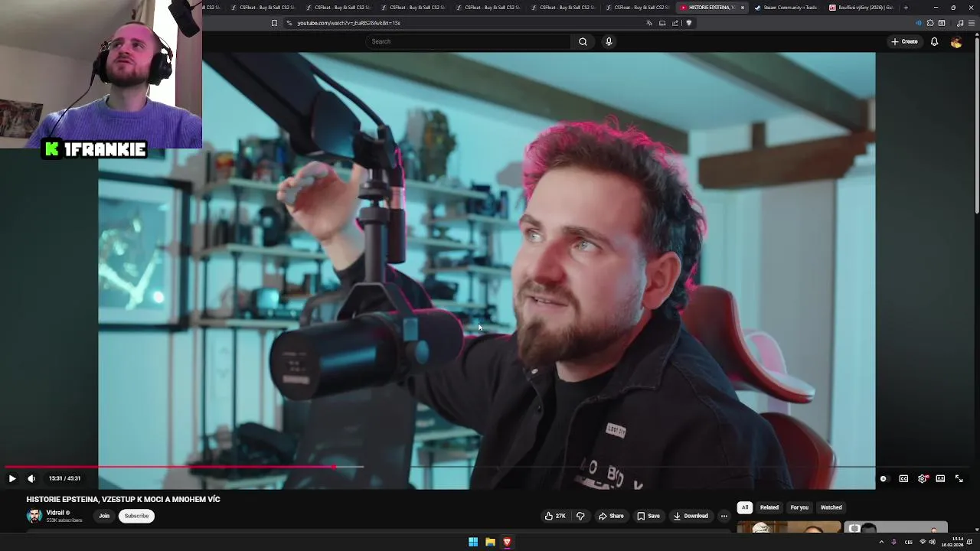Open the browser hamburger main menu
980x551 pixels.
tap(971, 23)
